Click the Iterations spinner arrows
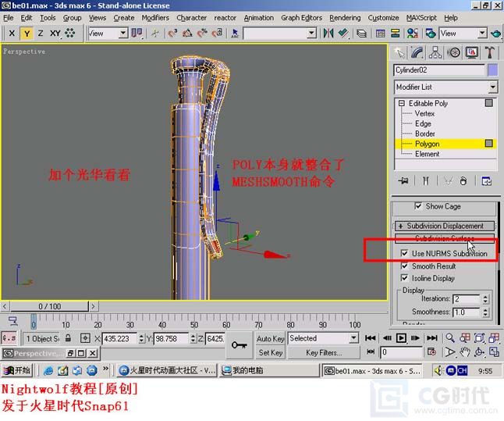 click(486, 299)
